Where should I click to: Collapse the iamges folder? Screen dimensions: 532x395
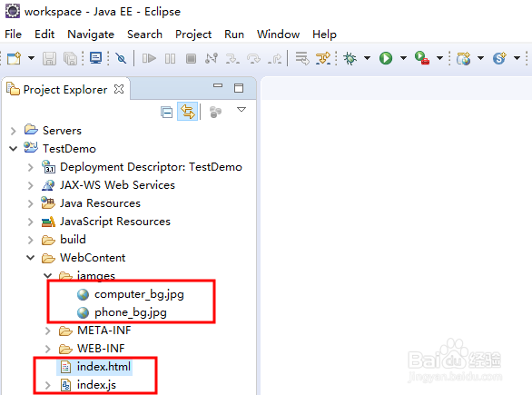click(48, 275)
